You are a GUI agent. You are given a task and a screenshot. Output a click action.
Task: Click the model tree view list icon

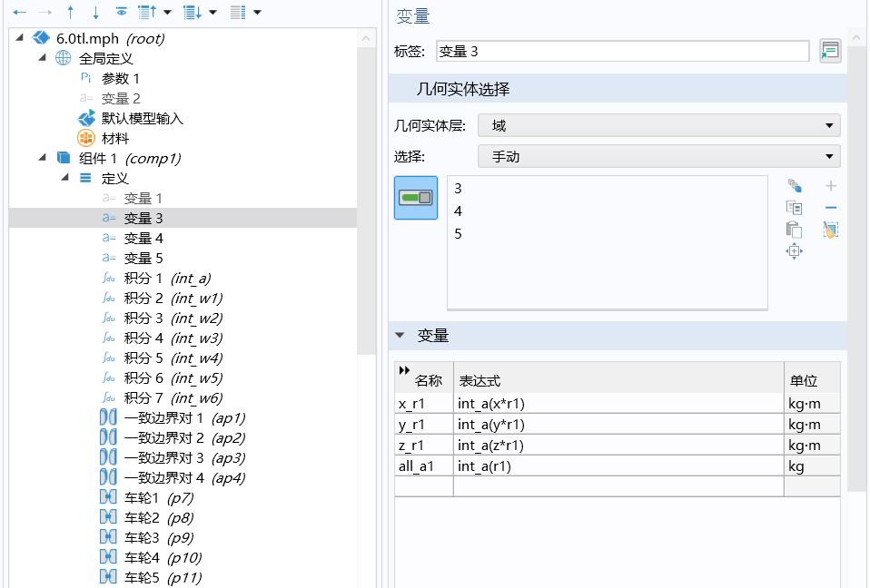238,12
